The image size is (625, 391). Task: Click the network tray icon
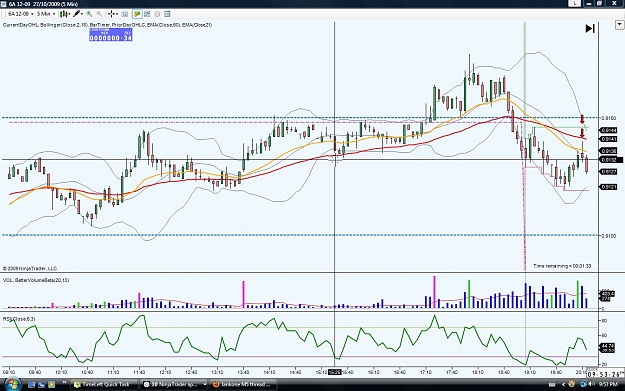point(584,385)
